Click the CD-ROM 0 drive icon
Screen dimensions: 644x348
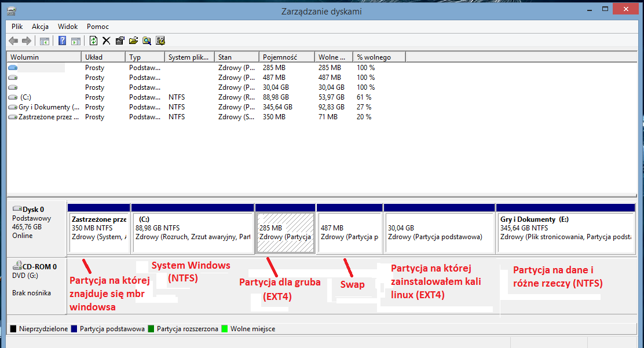coord(17,266)
